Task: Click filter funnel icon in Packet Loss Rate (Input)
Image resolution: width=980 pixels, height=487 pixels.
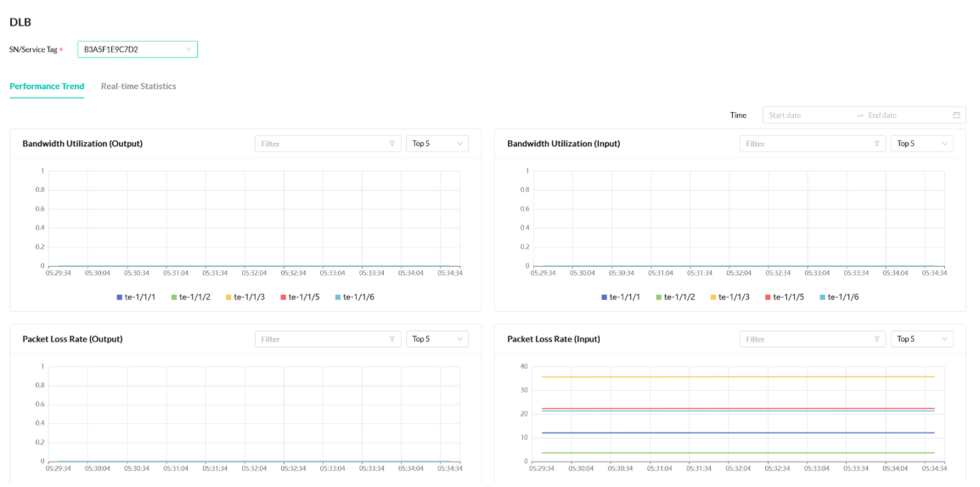Action: click(x=876, y=339)
